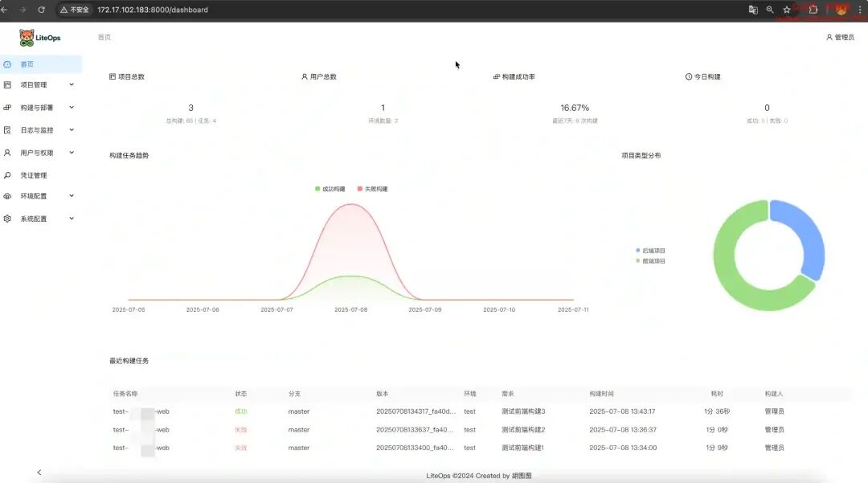Click the browser back arrow
Image resolution: width=868 pixels, height=483 pixels.
(x=5, y=10)
